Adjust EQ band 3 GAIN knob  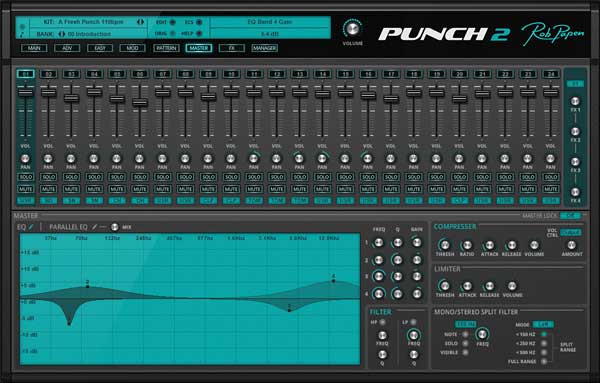point(417,276)
